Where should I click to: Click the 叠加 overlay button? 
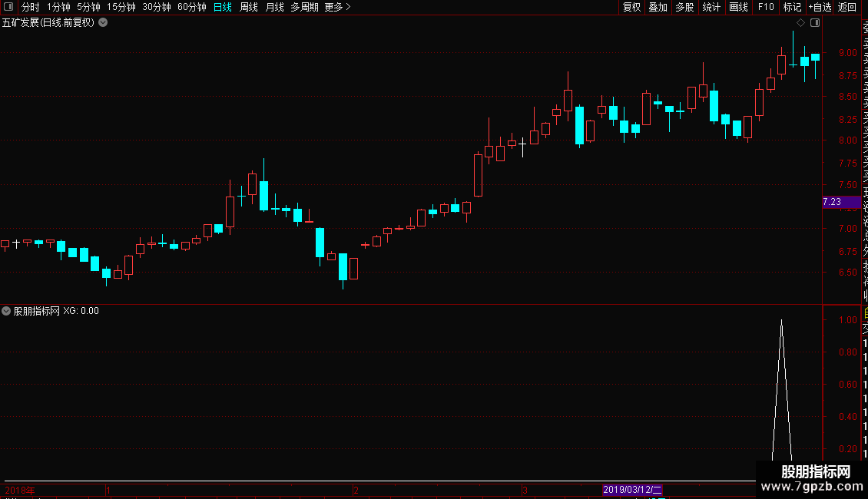tap(658, 7)
